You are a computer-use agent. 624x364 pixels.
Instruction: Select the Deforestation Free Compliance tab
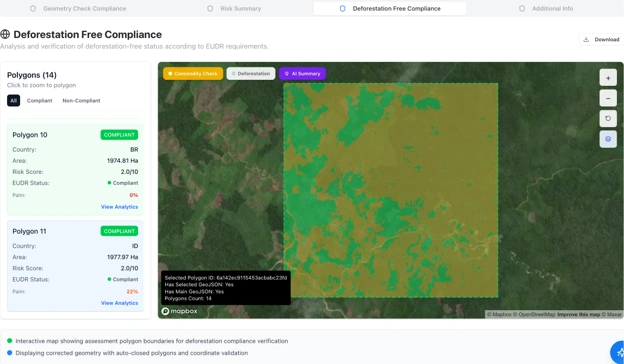[390, 8]
